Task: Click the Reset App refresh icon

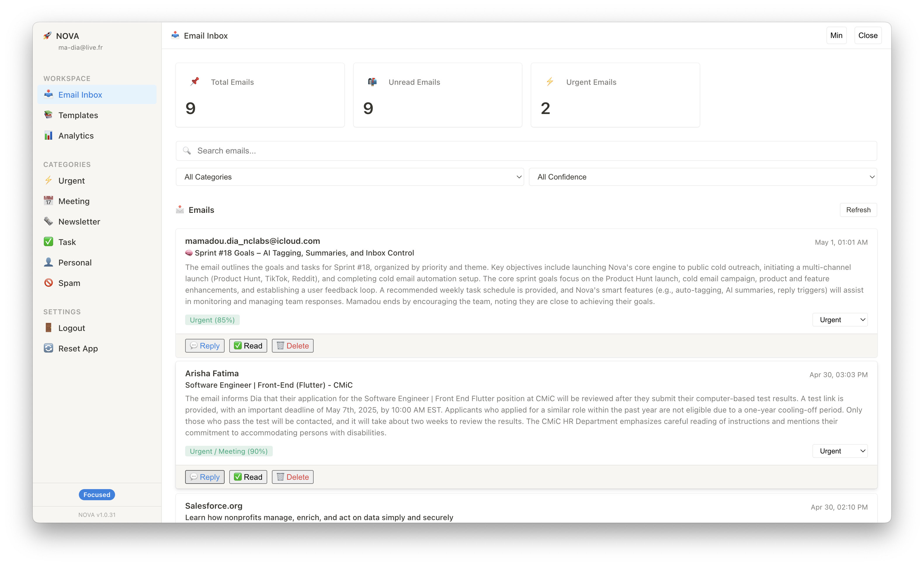Action: click(x=48, y=348)
